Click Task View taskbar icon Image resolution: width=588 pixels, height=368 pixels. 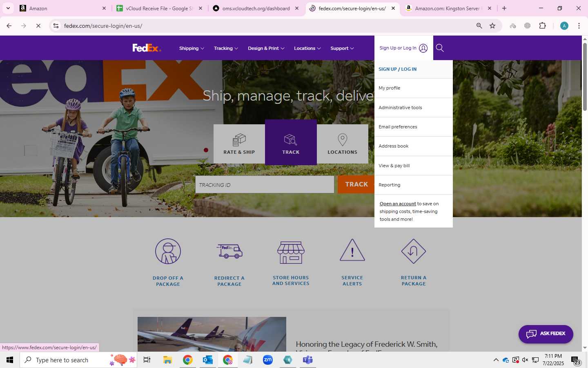click(x=147, y=360)
